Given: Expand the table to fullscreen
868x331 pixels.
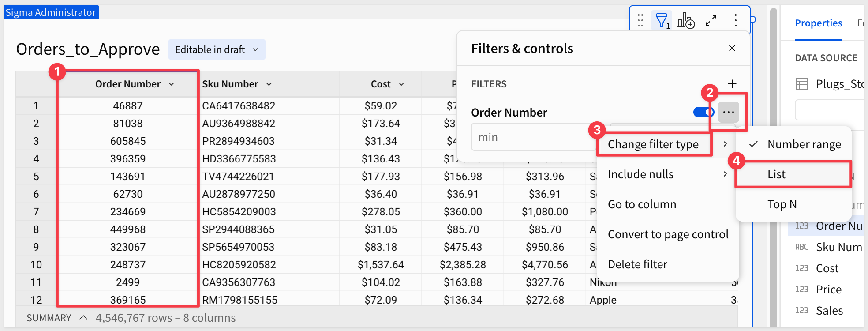Looking at the screenshot, I should 711,21.
